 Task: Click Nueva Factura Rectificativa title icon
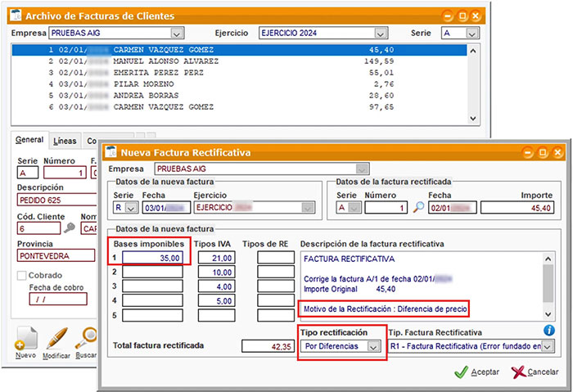pos(111,151)
